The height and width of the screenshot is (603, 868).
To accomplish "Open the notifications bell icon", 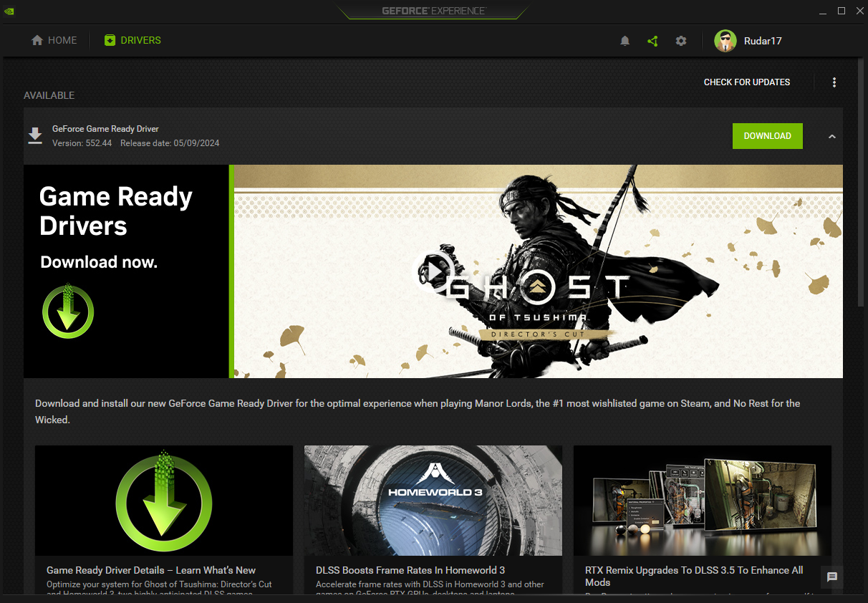I will point(625,41).
